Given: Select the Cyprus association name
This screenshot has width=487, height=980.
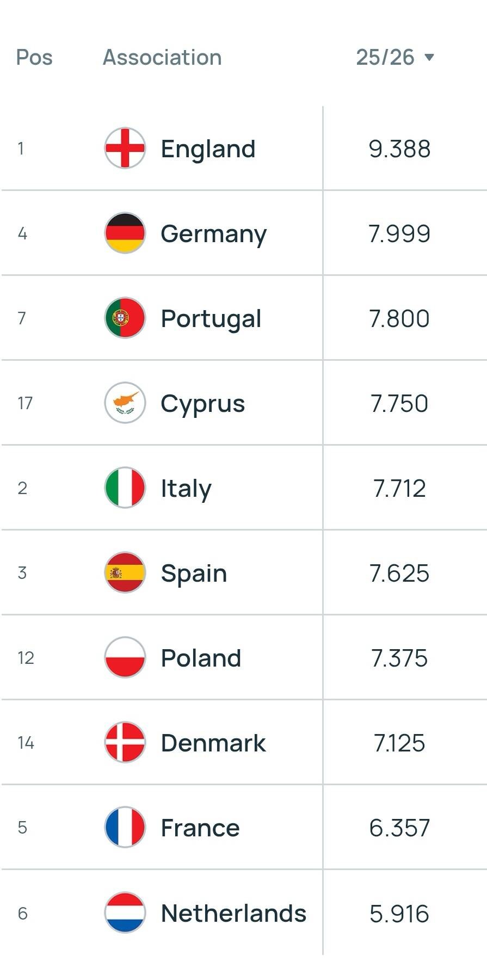Looking at the screenshot, I should coord(202,403).
